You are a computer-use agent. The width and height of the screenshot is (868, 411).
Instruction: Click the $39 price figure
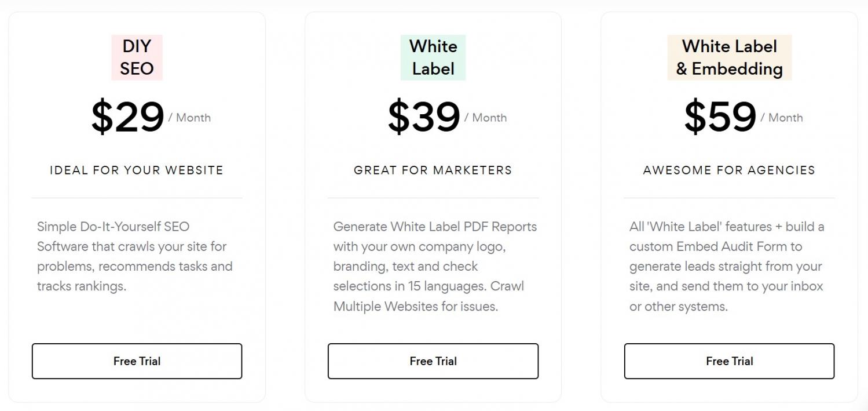[424, 117]
